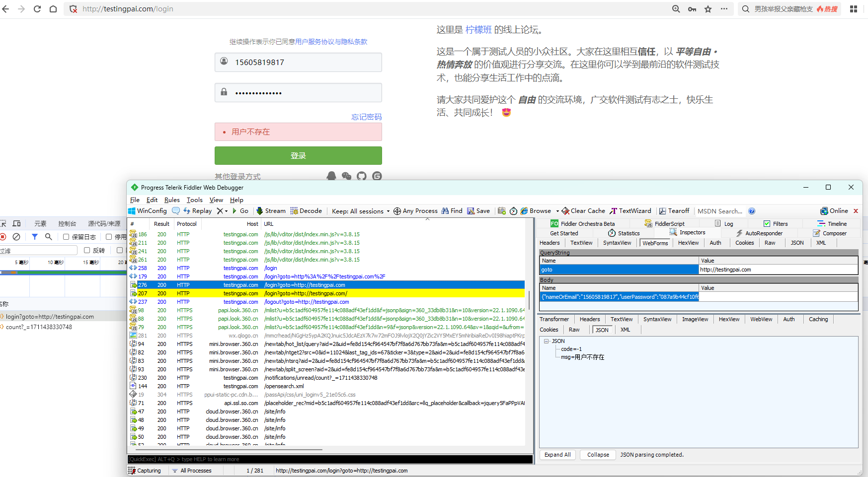Open the 用户服务协议与隐私条款 link
Screen dimensions: 868x477
point(331,42)
